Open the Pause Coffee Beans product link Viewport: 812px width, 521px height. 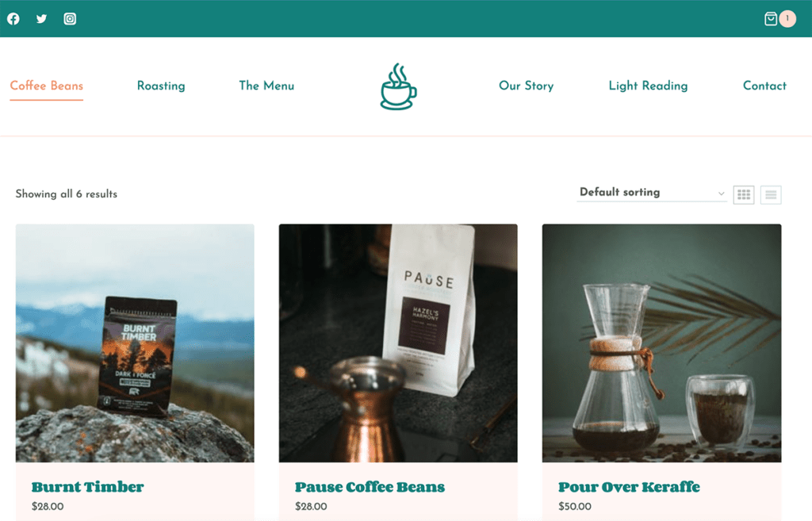[x=370, y=487]
